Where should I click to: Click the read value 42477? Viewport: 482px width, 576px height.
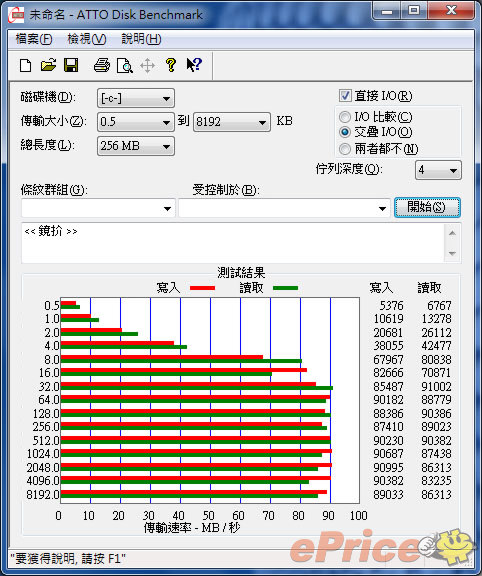coord(436,346)
